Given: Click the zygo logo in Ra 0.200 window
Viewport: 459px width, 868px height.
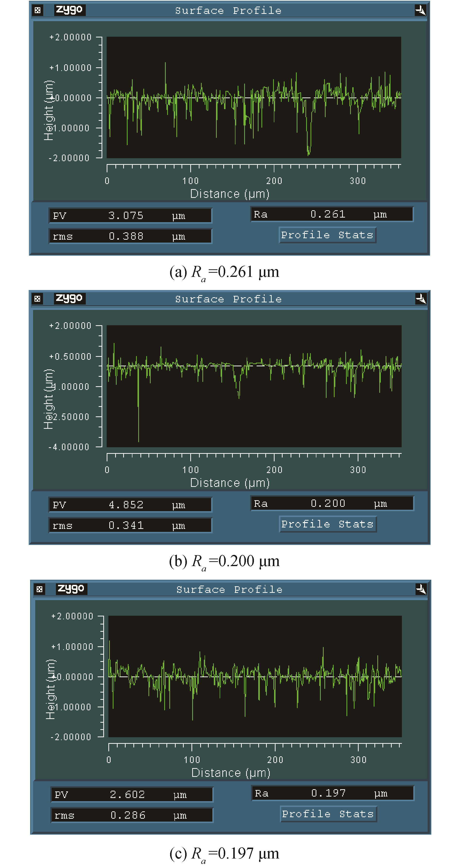Looking at the screenshot, I should coord(69,298).
